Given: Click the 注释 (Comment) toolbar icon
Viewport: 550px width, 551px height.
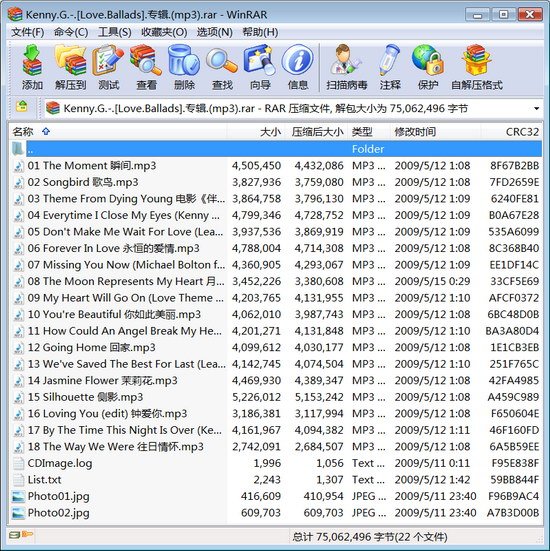Looking at the screenshot, I should pos(390,60).
